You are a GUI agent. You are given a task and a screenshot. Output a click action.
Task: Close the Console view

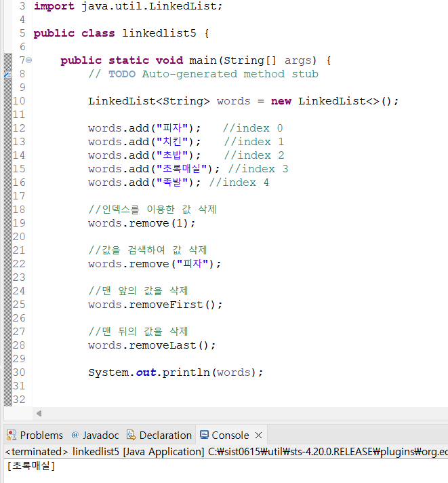click(259, 436)
